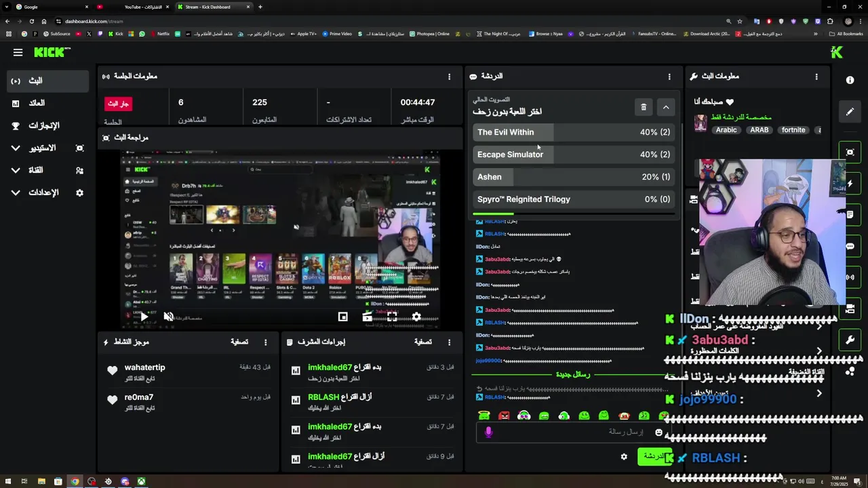
Task: Click the Arabic stream tag
Action: [726, 130]
